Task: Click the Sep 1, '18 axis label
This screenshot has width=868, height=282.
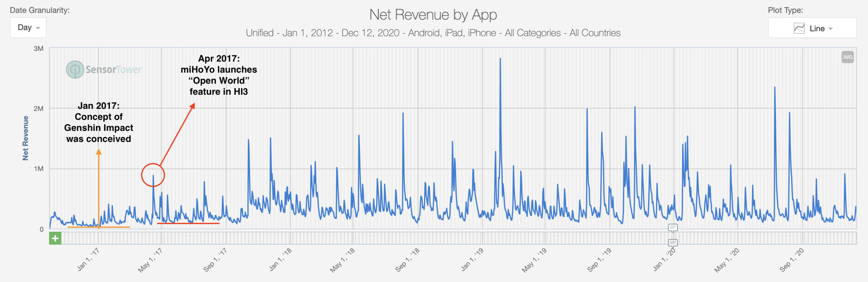Action: pos(407,260)
